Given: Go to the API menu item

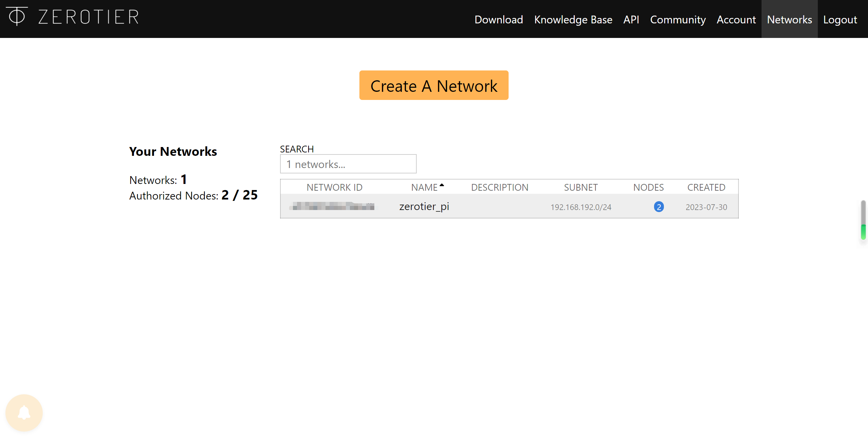Looking at the screenshot, I should click(631, 20).
